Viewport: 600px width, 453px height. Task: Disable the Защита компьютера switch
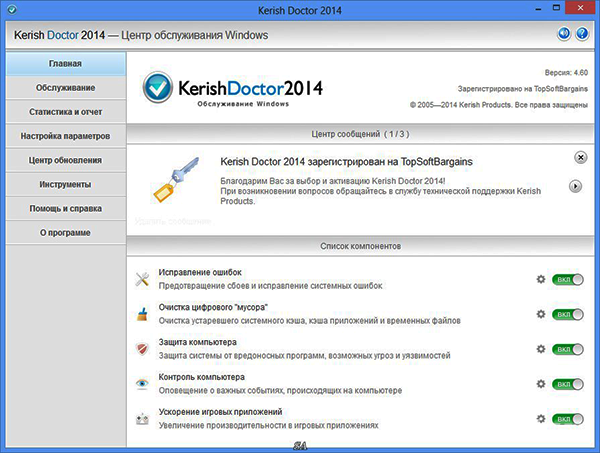click(567, 349)
